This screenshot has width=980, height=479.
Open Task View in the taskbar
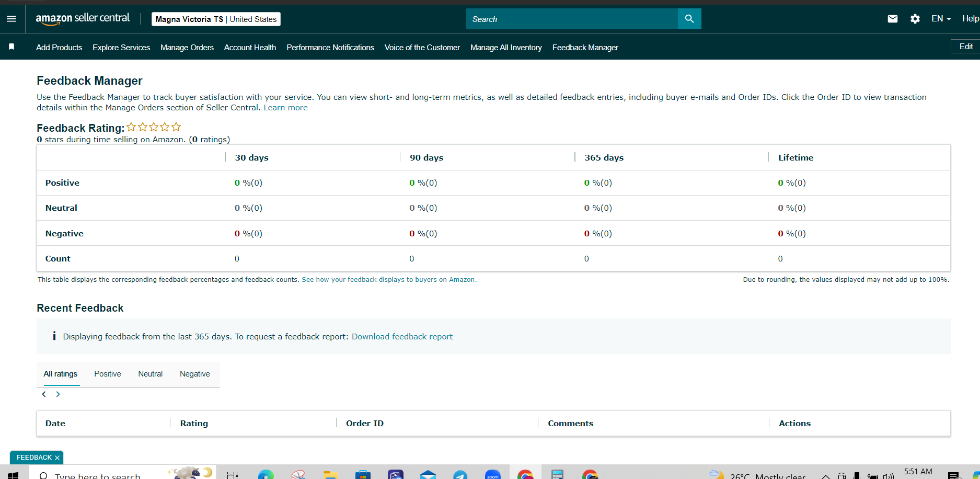[x=233, y=475]
